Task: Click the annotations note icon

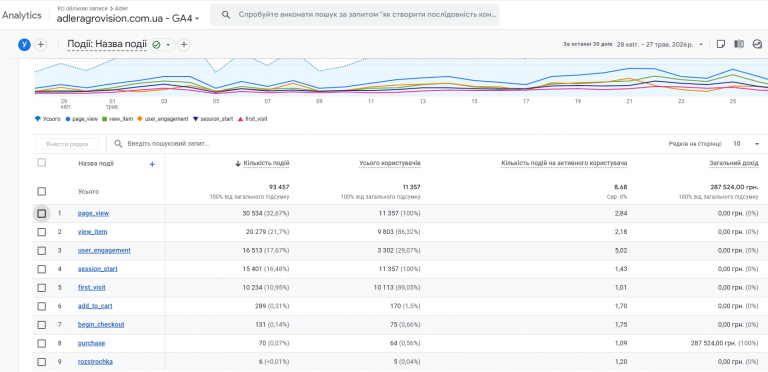Action: 720,44
